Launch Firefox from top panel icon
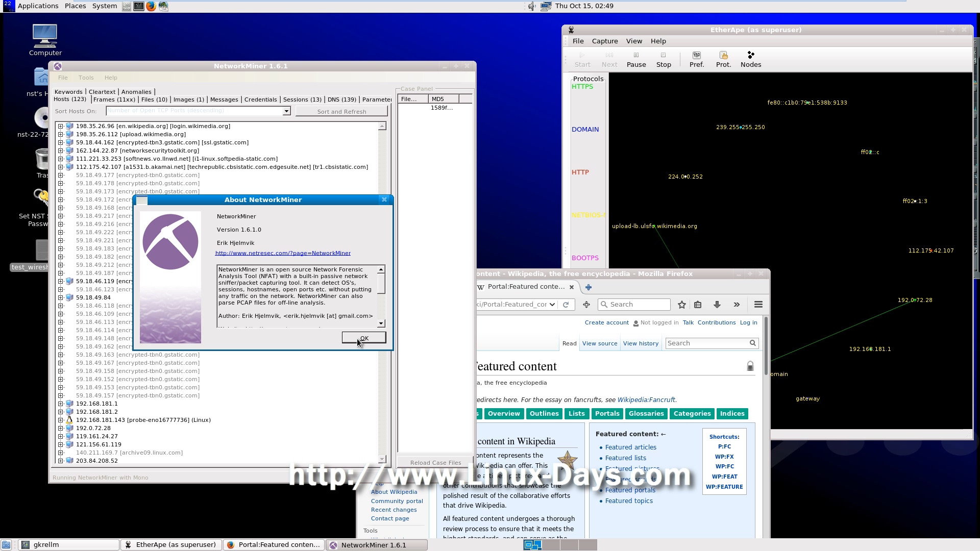Image resolution: width=980 pixels, height=551 pixels. pos(151,6)
